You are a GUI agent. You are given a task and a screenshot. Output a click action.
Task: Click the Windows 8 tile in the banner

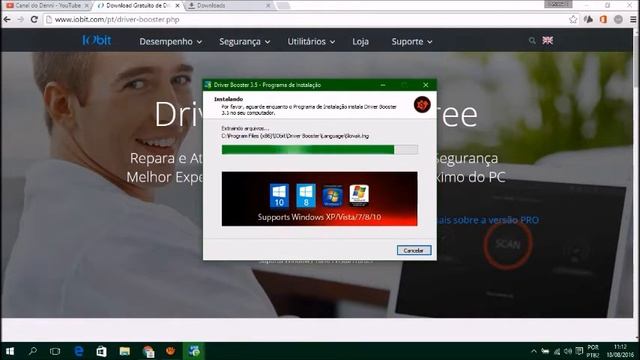pyautogui.click(x=306, y=196)
